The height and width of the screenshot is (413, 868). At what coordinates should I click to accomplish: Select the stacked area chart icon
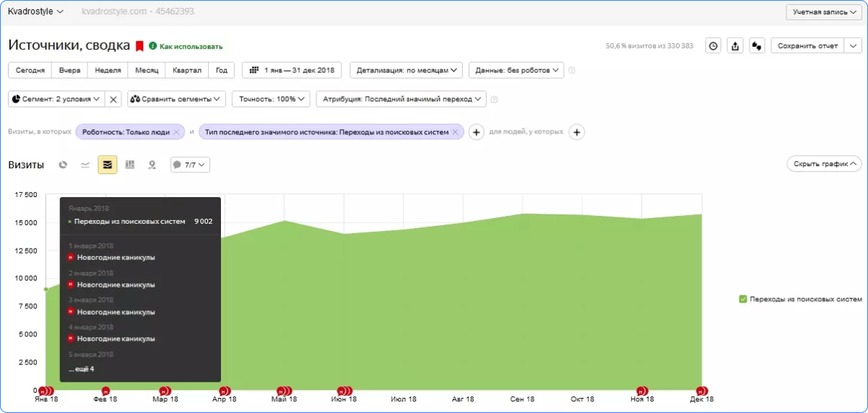click(x=108, y=165)
